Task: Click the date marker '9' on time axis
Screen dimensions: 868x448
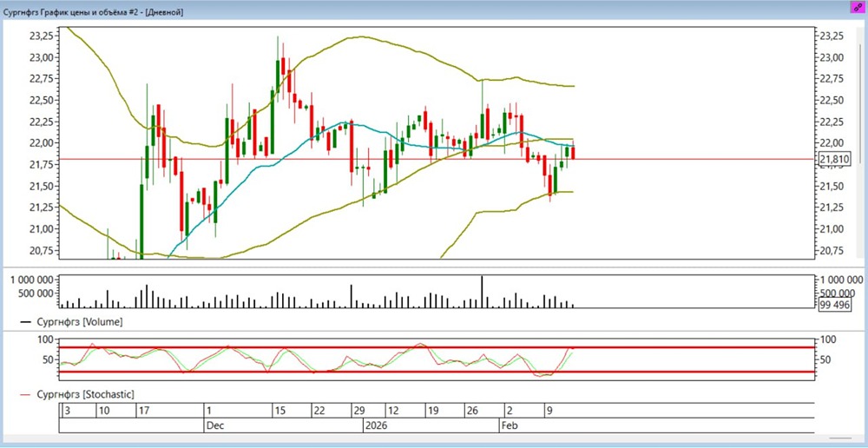Action: coord(549,411)
